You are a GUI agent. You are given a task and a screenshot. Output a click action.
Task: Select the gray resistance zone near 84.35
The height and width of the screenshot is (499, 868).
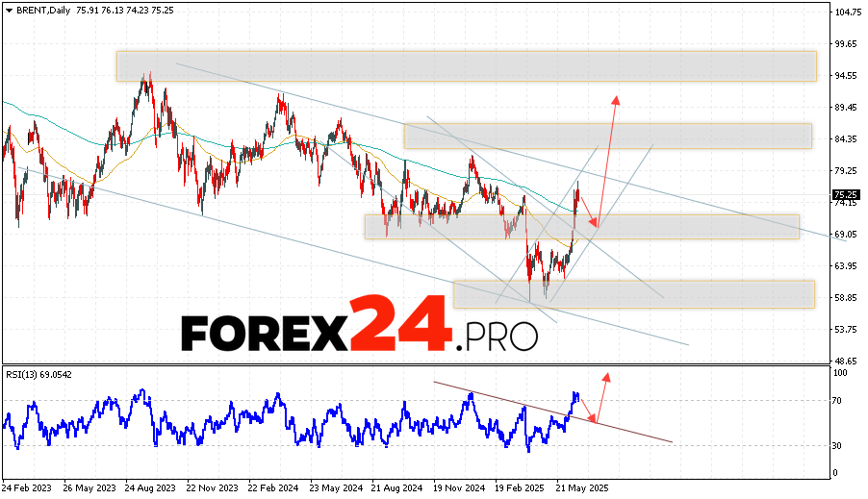(607, 136)
